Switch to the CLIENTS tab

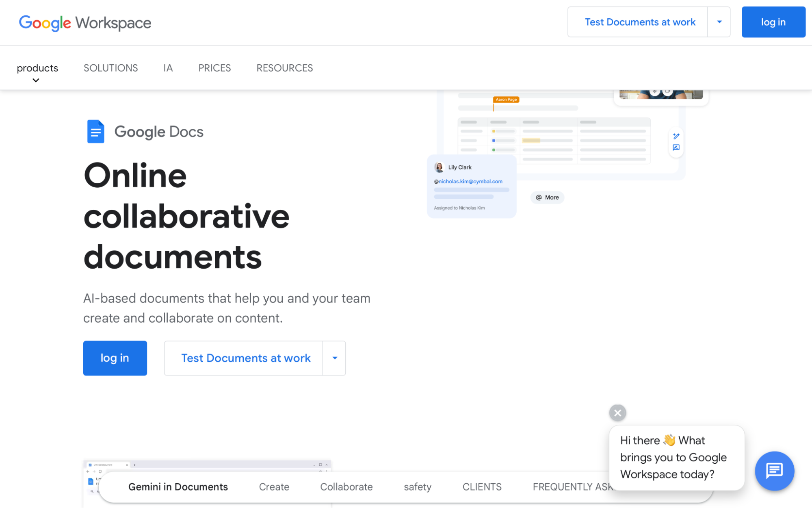click(482, 487)
